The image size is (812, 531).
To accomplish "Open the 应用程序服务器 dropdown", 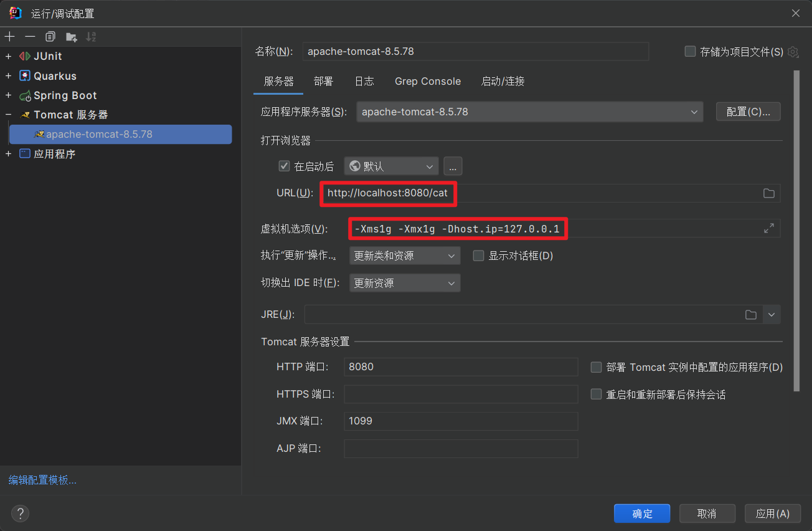I will point(694,112).
